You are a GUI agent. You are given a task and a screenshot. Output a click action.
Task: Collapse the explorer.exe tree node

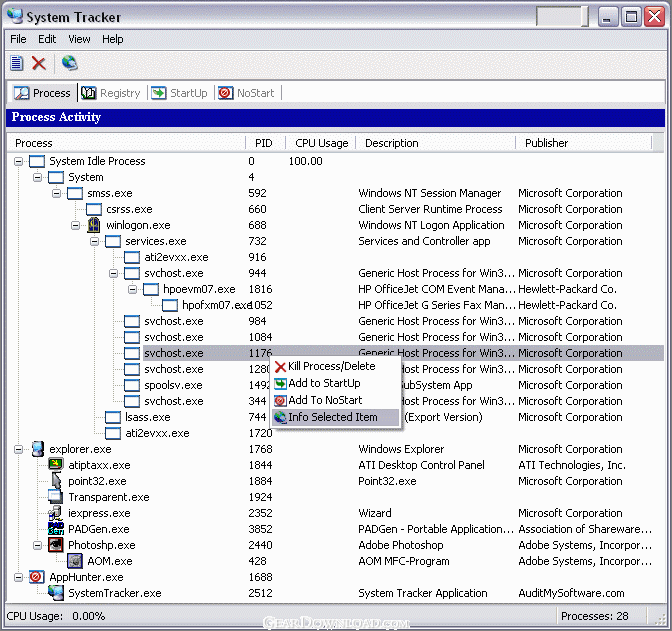point(18,449)
